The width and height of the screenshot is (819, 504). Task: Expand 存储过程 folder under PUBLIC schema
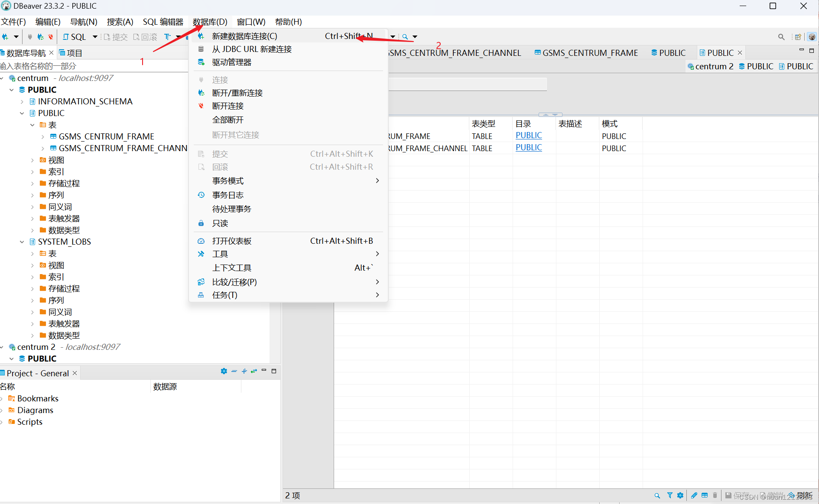[32, 184]
